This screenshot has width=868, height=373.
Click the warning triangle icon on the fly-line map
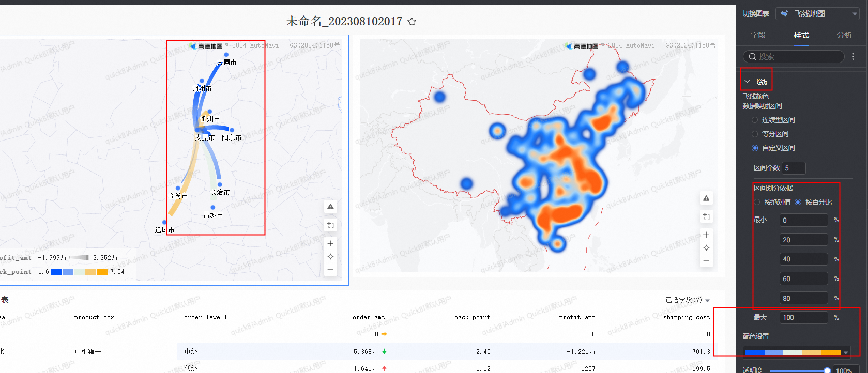pos(330,207)
